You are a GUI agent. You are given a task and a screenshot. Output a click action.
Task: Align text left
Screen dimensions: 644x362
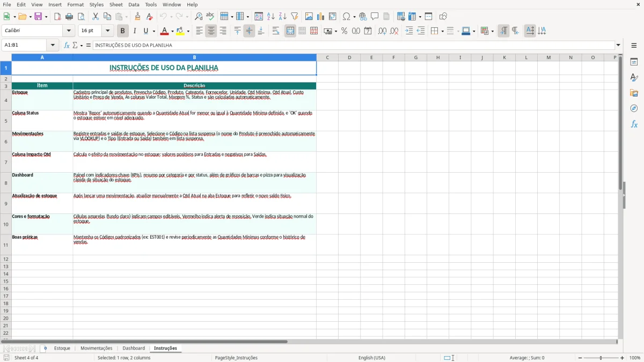[x=199, y=31]
